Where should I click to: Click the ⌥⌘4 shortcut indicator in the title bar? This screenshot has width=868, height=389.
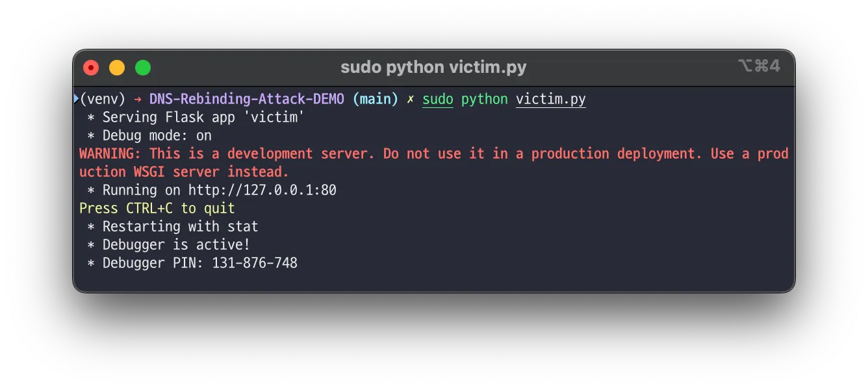coord(759,66)
